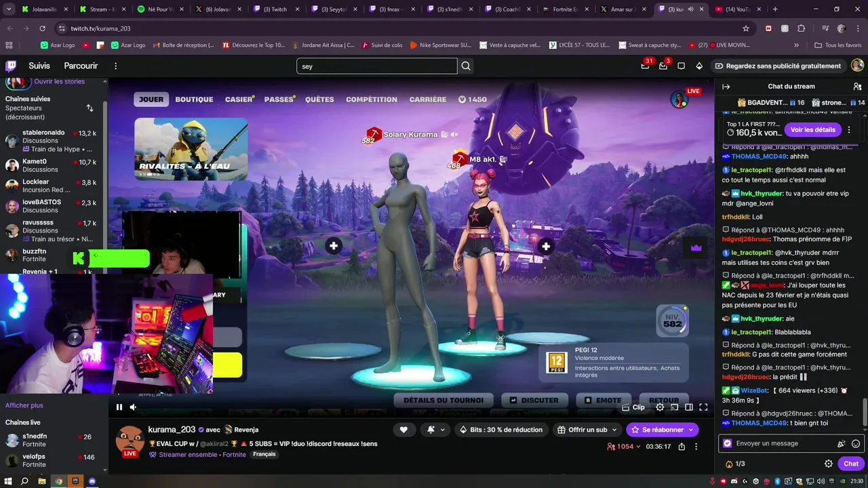The height and width of the screenshot is (488, 868).
Task: Open Chrome three-dot menu
Action: coord(858,28)
